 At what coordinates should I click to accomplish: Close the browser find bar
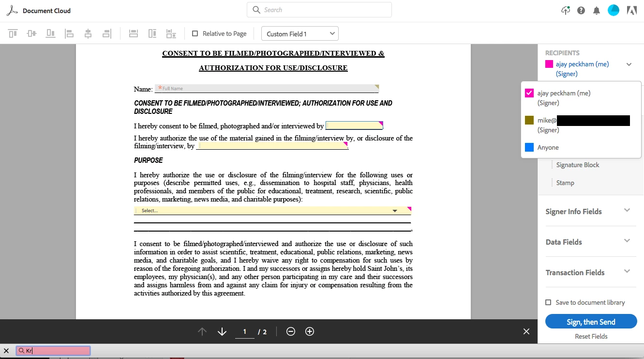(x=6, y=351)
